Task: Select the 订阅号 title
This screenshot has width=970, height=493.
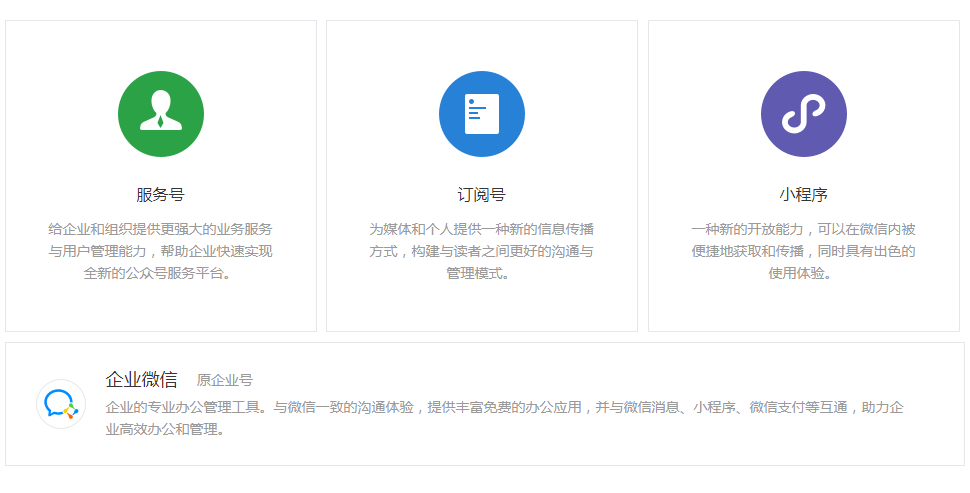Action: pos(482,194)
